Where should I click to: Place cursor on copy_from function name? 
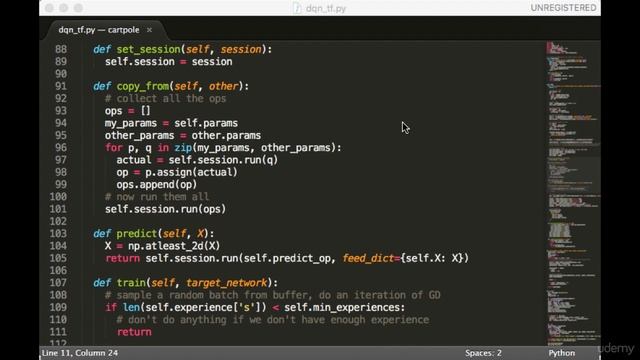click(142, 86)
